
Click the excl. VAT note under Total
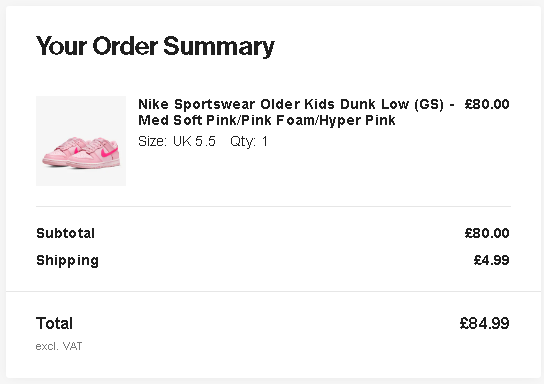tap(59, 346)
